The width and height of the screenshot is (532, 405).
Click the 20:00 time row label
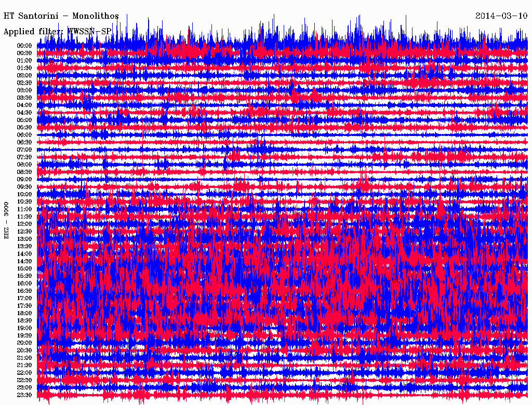tap(25, 343)
